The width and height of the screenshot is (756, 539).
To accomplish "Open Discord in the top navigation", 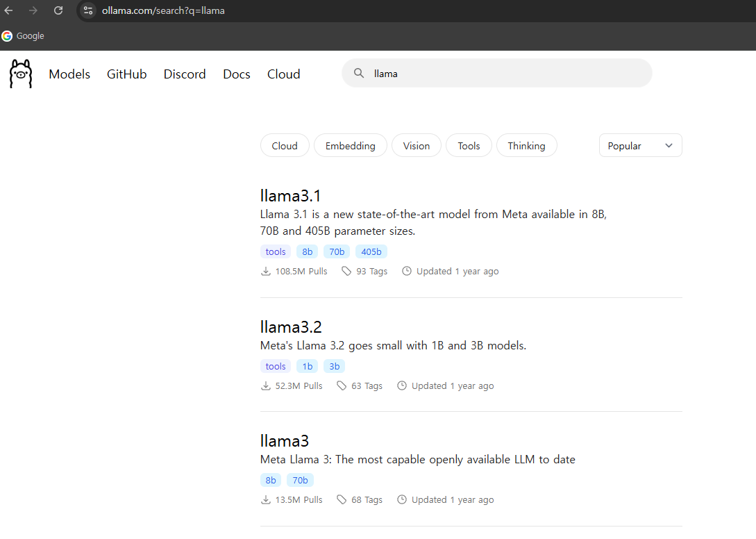I will coord(185,74).
